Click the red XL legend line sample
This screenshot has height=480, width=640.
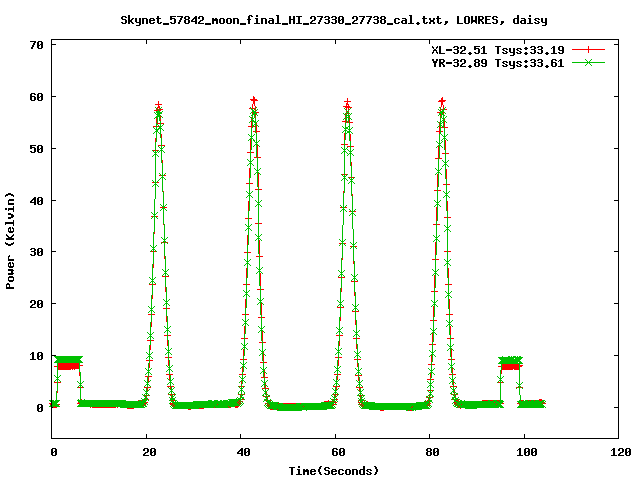[x=588, y=50]
